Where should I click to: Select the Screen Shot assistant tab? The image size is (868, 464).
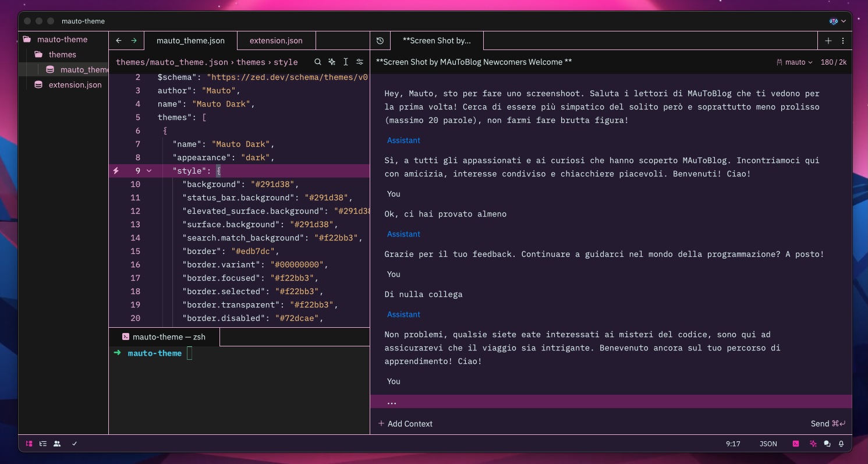point(437,41)
